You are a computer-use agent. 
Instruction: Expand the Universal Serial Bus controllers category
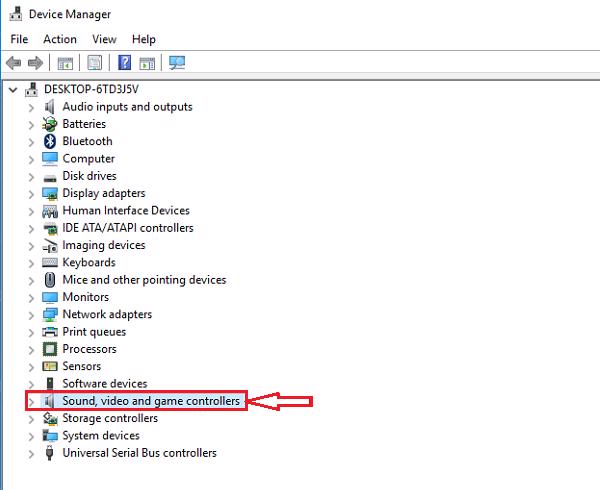(32, 453)
